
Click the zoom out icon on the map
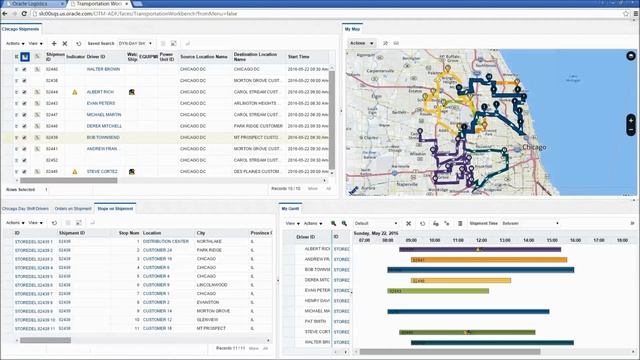[x=631, y=130]
